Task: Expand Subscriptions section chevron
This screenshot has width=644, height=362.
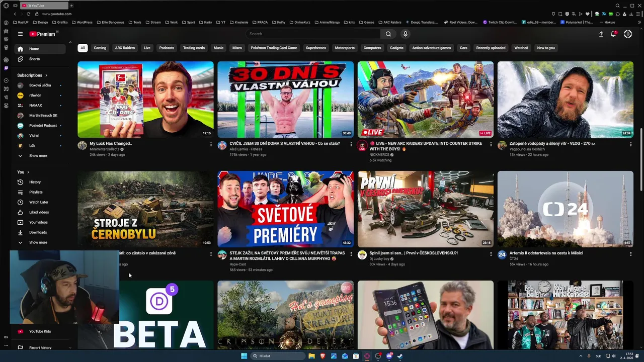Action: coord(46,75)
